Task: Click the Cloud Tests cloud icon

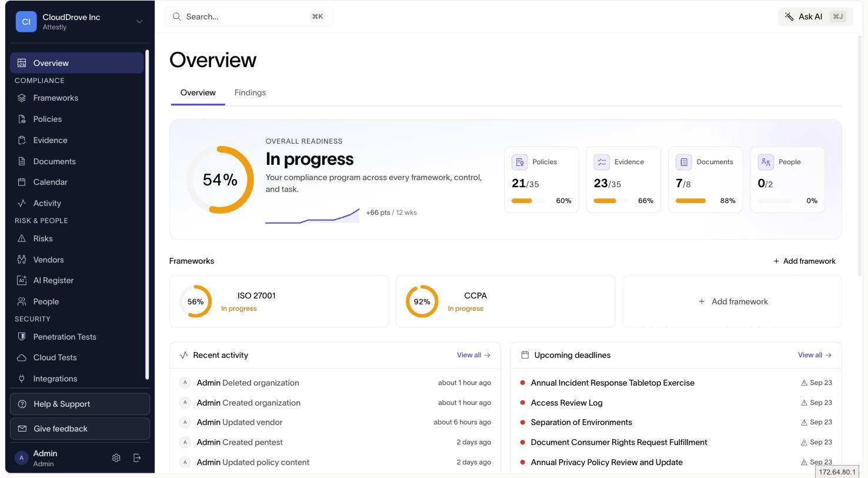Action: [22, 357]
